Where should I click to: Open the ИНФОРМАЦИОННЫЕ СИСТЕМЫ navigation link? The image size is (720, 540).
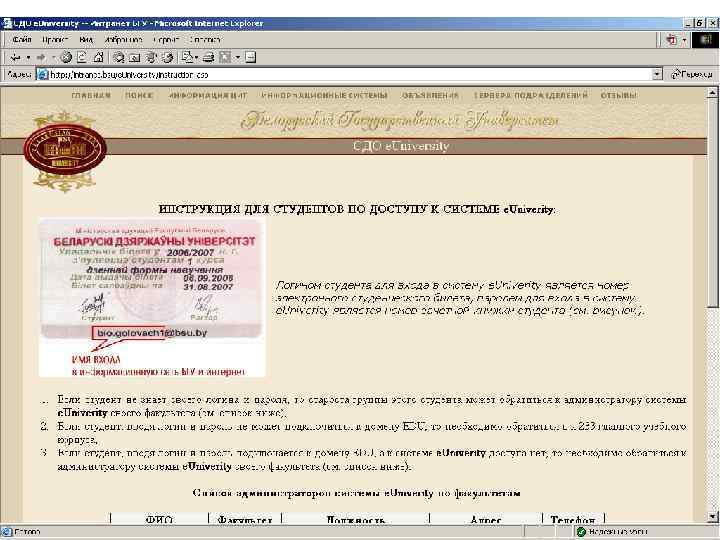pos(324,96)
